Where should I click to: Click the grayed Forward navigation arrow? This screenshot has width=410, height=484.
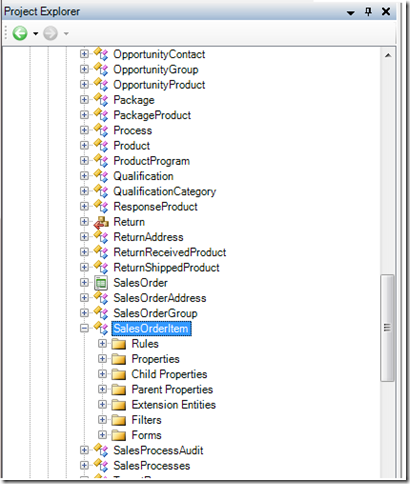[x=50, y=33]
